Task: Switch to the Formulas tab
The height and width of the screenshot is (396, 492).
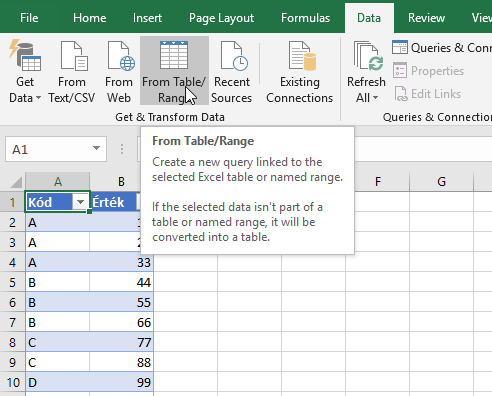Action: pyautogui.click(x=305, y=18)
